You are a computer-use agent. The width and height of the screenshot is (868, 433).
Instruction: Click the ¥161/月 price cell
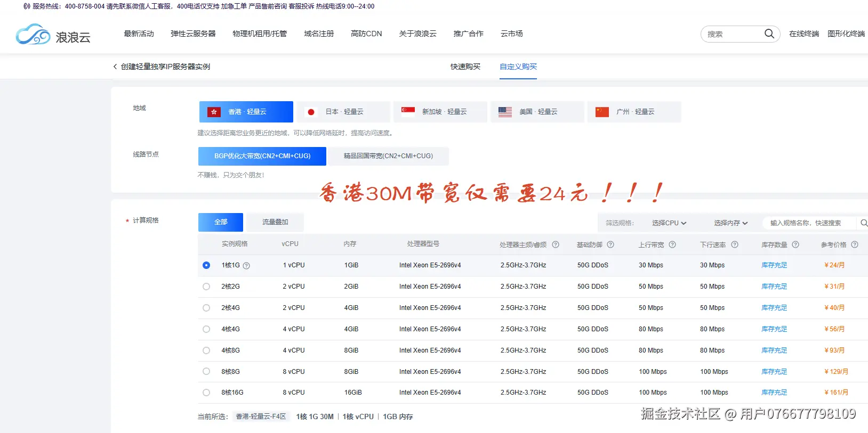point(836,393)
